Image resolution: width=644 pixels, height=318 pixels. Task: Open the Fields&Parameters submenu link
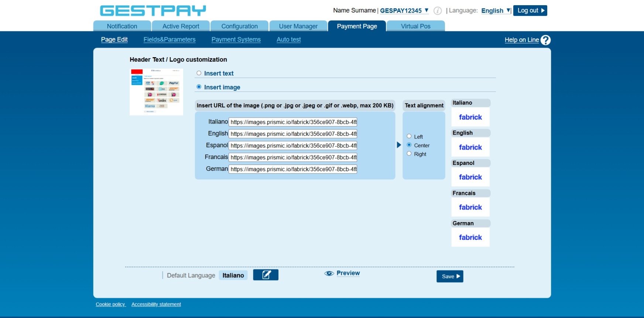click(169, 39)
